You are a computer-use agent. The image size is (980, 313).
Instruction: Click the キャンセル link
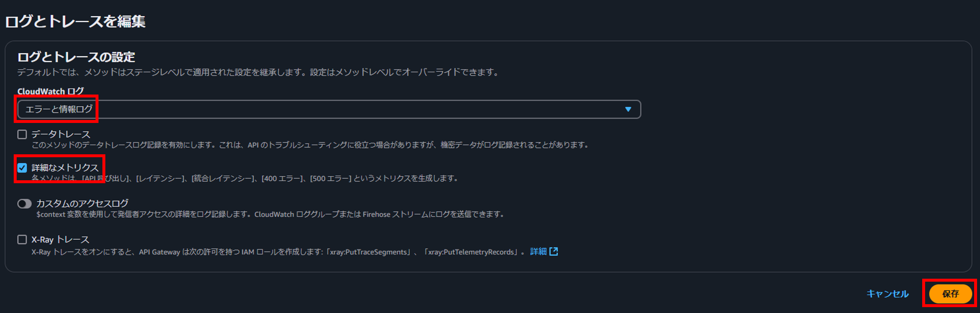pos(887,293)
